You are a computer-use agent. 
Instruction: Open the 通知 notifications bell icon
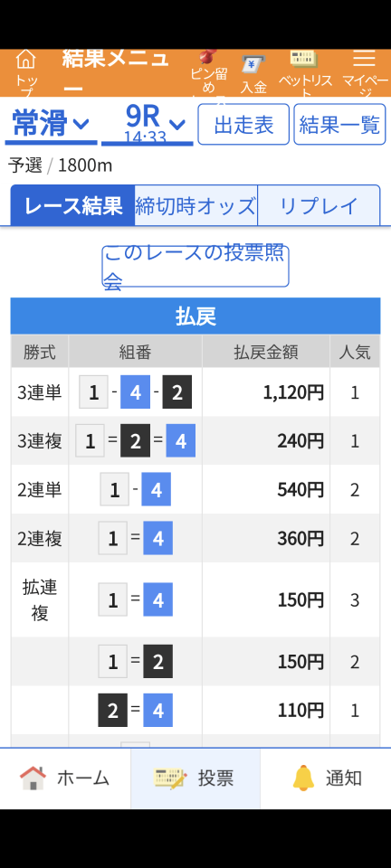click(x=303, y=778)
